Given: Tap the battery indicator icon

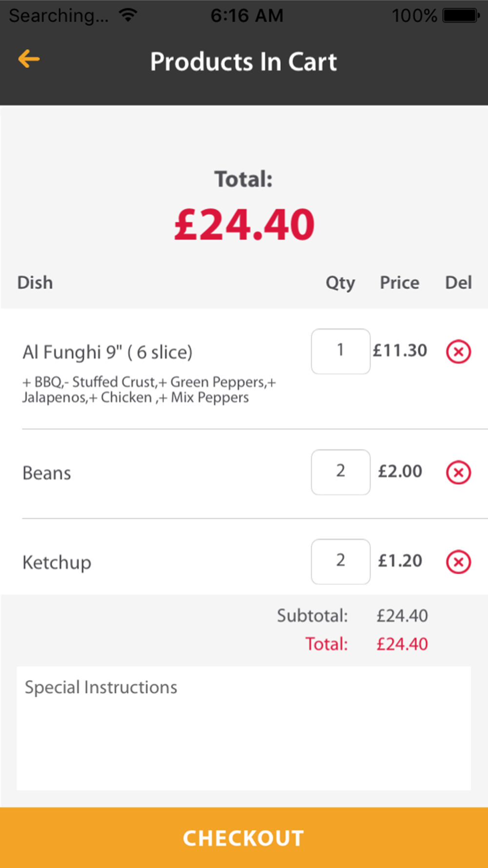Looking at the screenshot, I should click(x=461, y=16).
